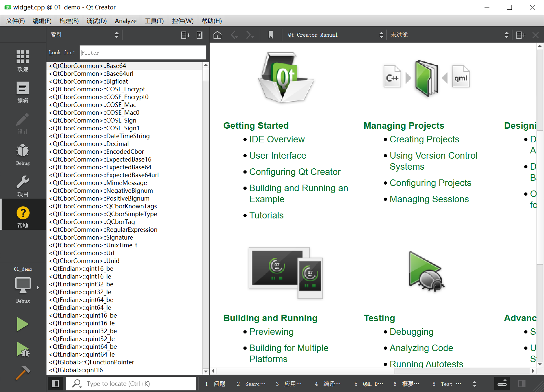Open the Previewing link
Screen dimensions: 544x392
pyautogui.click(x=271, y=332)
